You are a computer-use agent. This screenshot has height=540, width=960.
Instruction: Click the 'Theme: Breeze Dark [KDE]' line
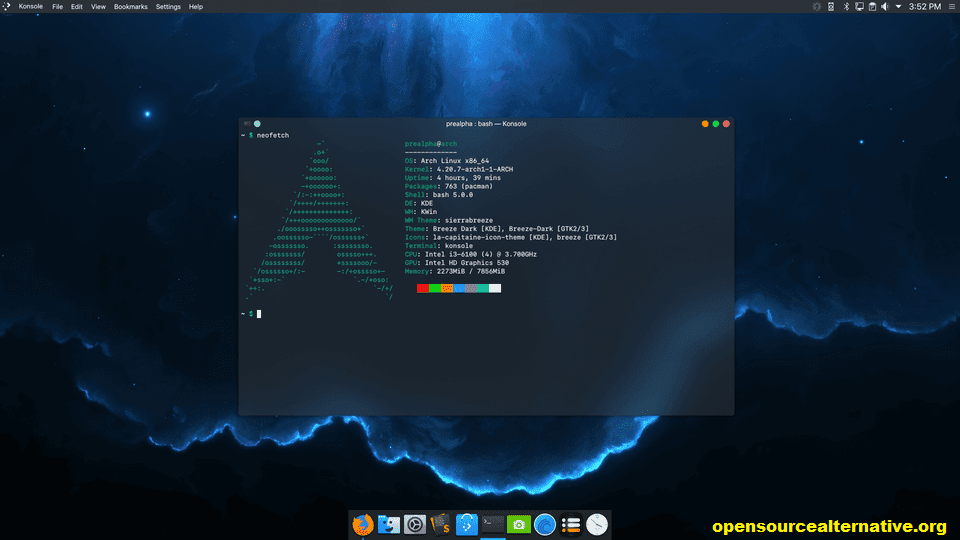pos(497,229)
